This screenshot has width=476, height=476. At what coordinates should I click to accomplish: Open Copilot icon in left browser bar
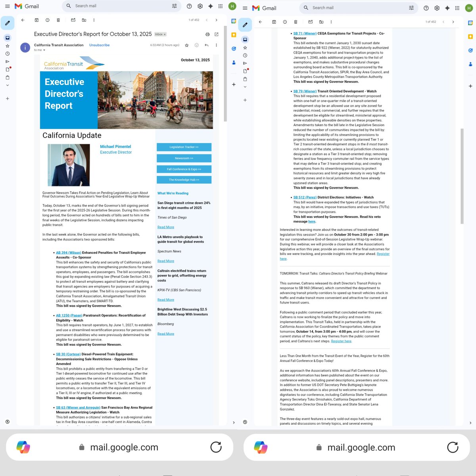23,447
